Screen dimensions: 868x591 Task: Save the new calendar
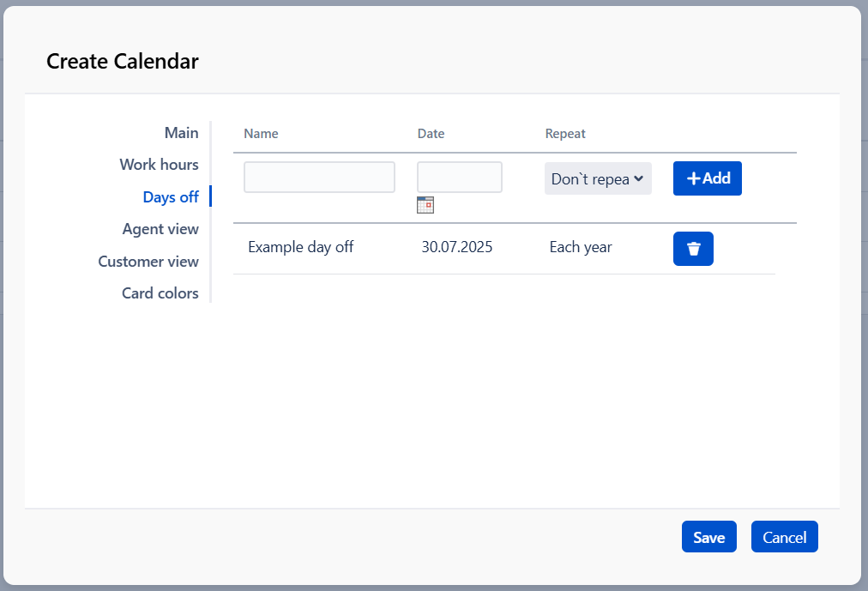(708, 537)
